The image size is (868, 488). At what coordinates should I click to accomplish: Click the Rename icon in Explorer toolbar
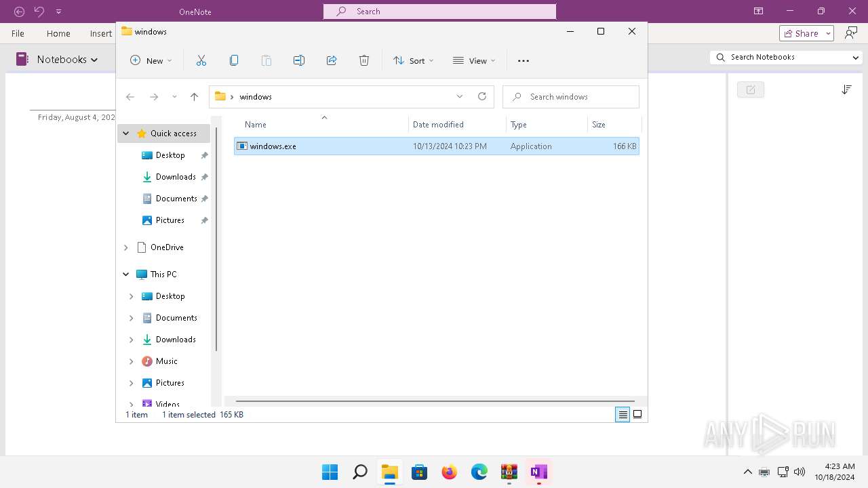pos(299,60)
